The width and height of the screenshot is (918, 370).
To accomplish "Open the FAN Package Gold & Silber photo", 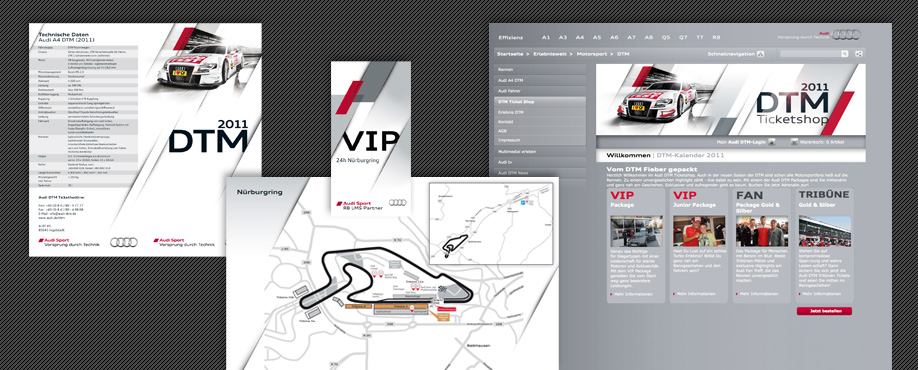I will pyautogui.click(x=762, y=231).
